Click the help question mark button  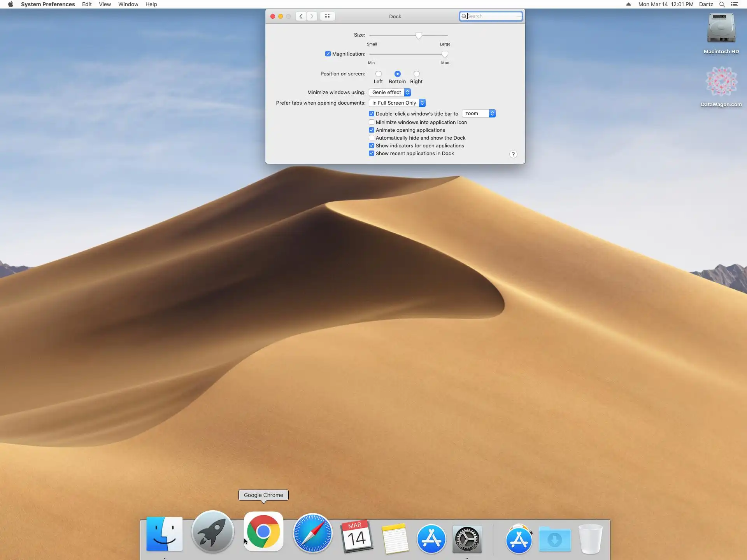pos(513,154)
